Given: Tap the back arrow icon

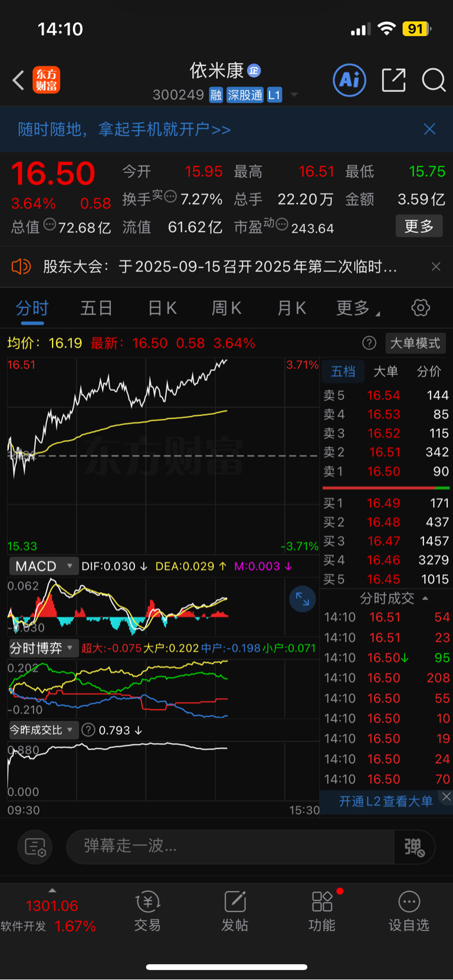Looking at the screenshot, I should pos(19,80).
